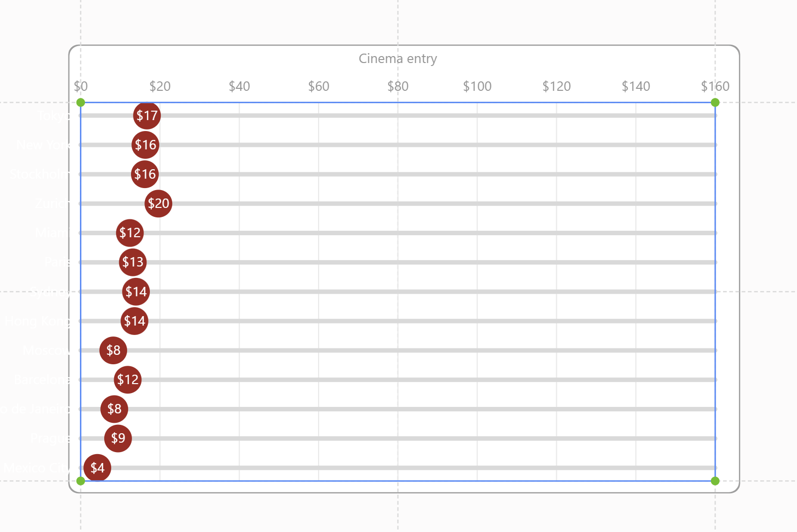Click the top-left green selection handle
This screenshot has height=532, width=797.
click(x=80, y=102)
